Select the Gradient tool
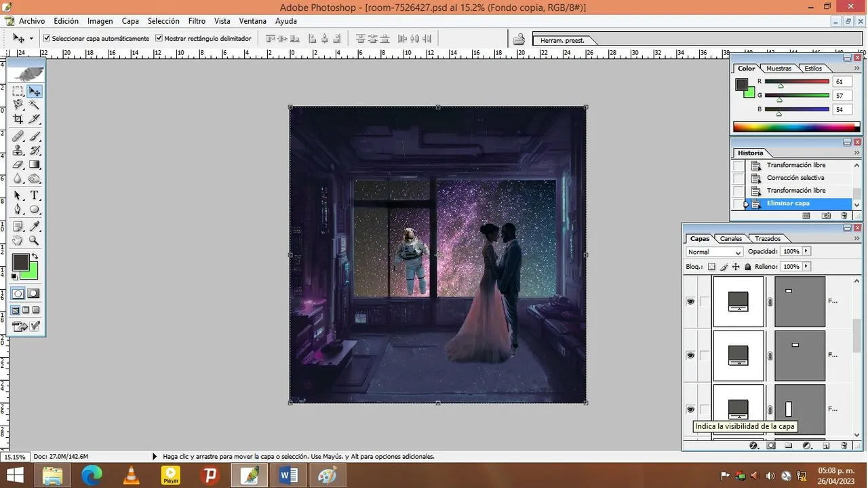Viewport: 868px width, 488px height. click(35, 164)
